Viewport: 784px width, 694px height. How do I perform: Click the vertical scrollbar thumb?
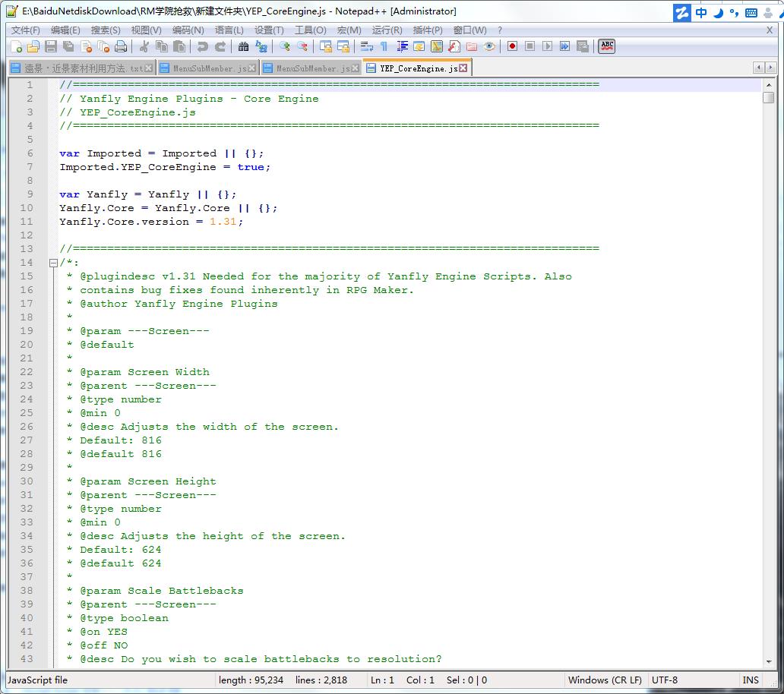pyautogui.click(x=768, y=98)
